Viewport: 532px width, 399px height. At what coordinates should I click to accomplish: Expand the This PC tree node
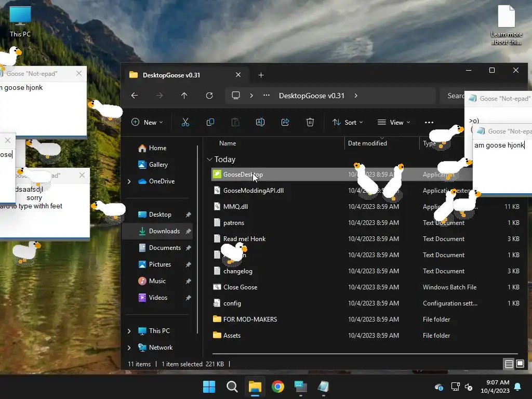129,331
